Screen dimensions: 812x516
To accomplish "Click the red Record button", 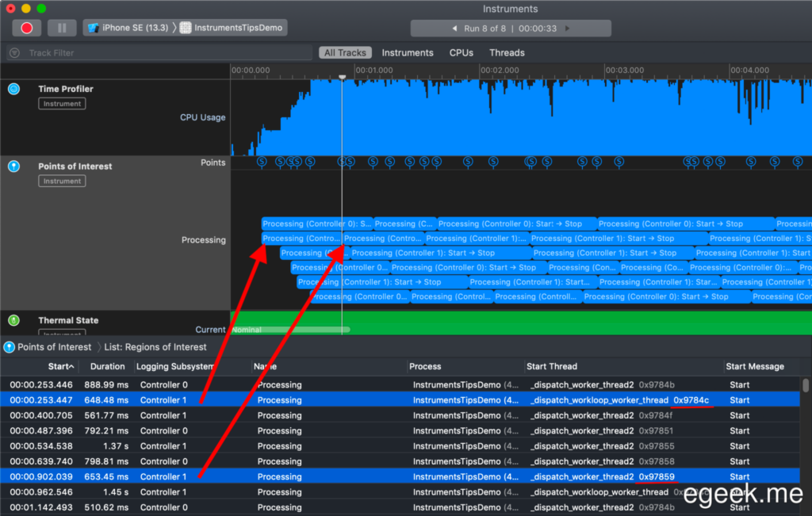I will coord(26,28).
